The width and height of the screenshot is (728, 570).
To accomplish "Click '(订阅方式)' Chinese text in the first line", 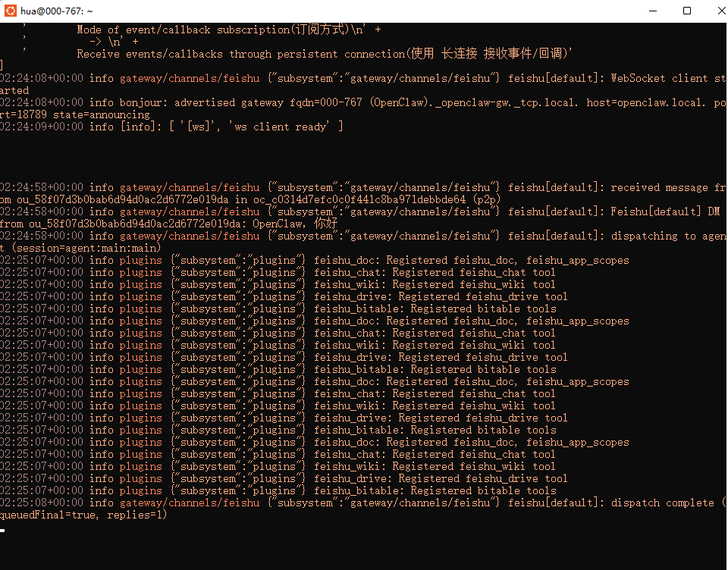I will pos(321,30).
